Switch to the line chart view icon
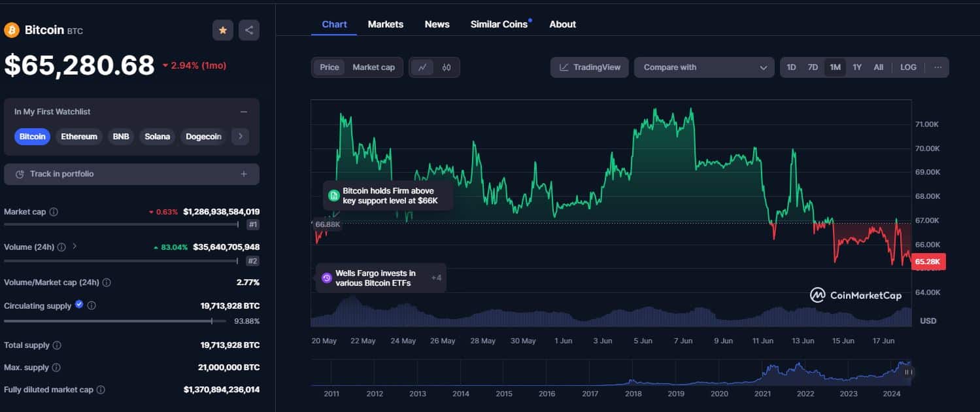Screen dimensions: 980x412 point(422,67)
